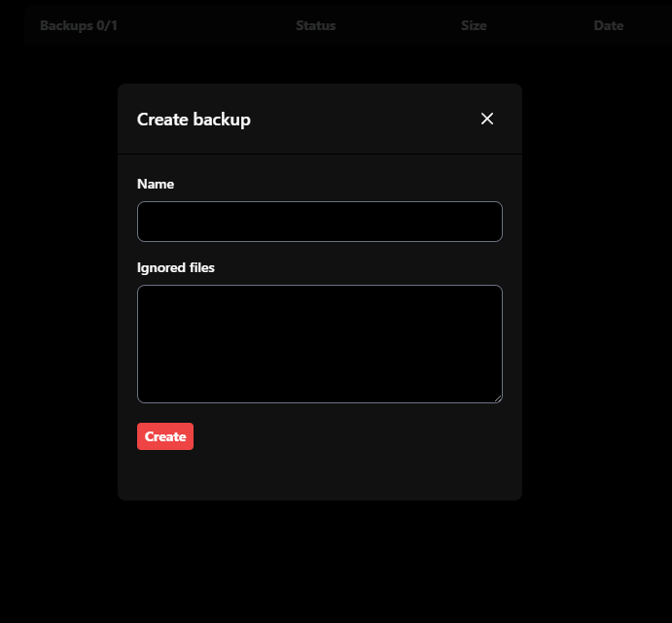Select the Size column header
Viewport: 672px width, 623px height.
tap(474, 25)
